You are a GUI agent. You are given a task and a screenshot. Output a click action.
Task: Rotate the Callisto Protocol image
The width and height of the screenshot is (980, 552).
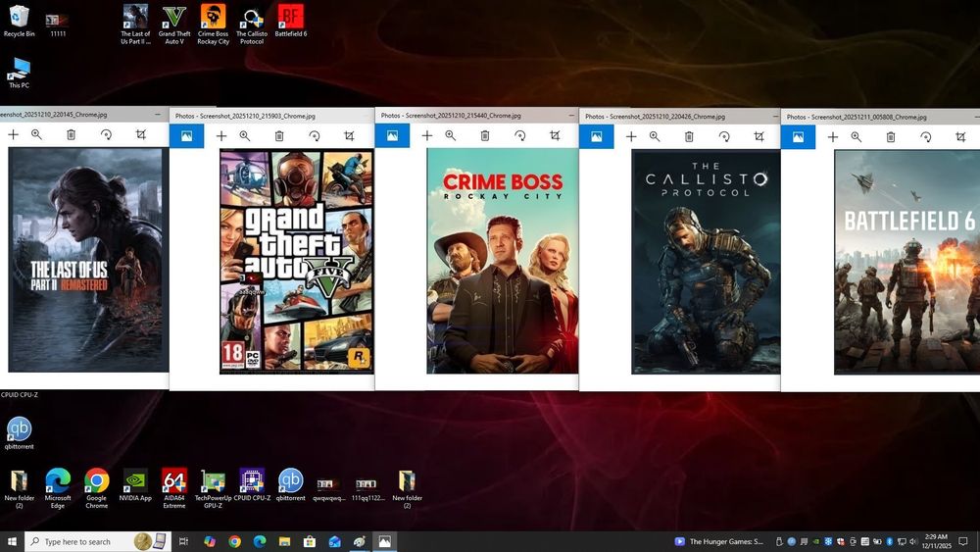[724, 137]
